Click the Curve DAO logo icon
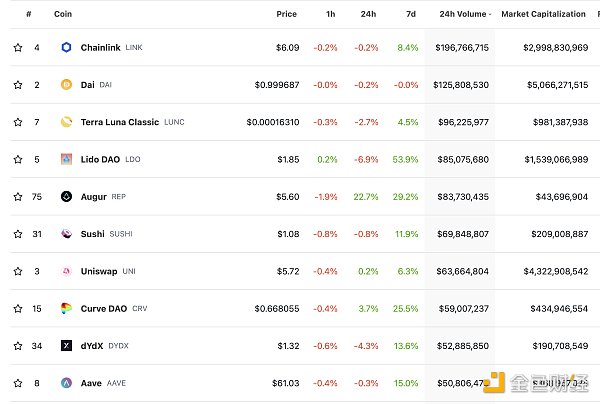 (x=67, y=308)
